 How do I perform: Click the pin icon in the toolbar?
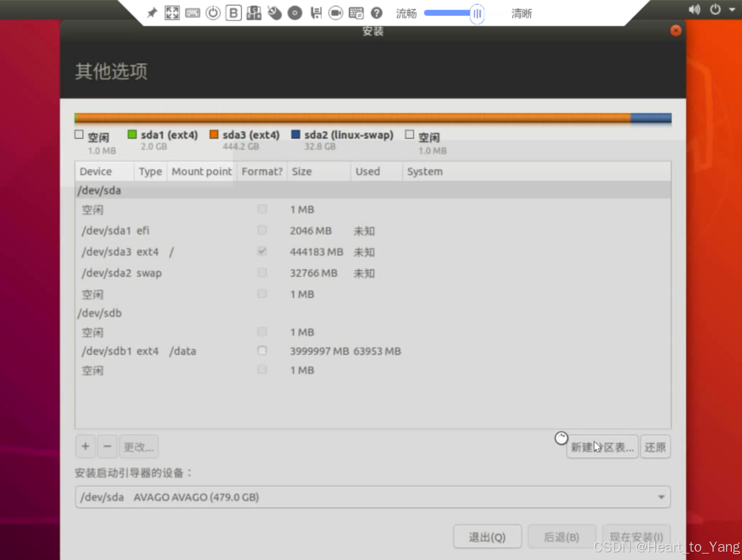(x=152, y=13)
